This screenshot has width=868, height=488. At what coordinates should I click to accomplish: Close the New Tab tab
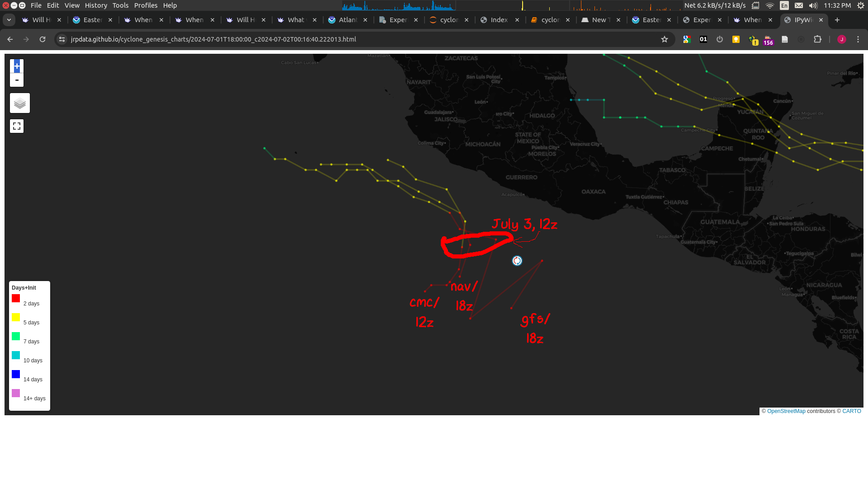[618, 20]
